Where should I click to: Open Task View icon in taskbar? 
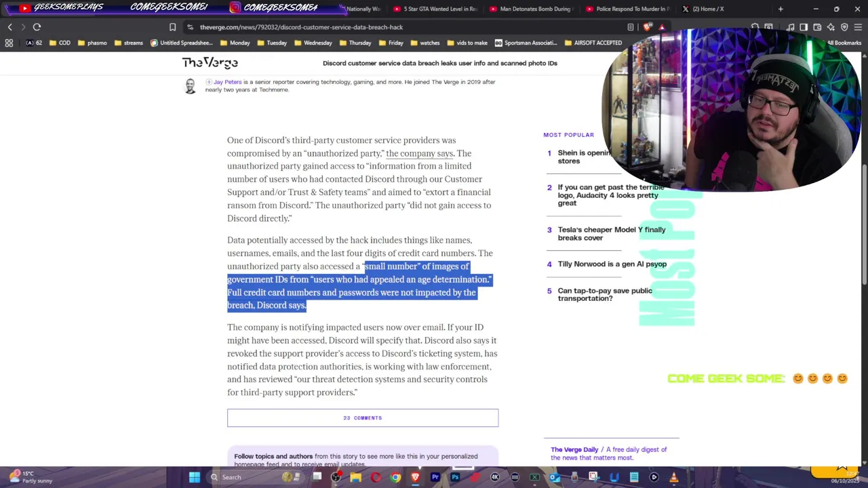317,477
